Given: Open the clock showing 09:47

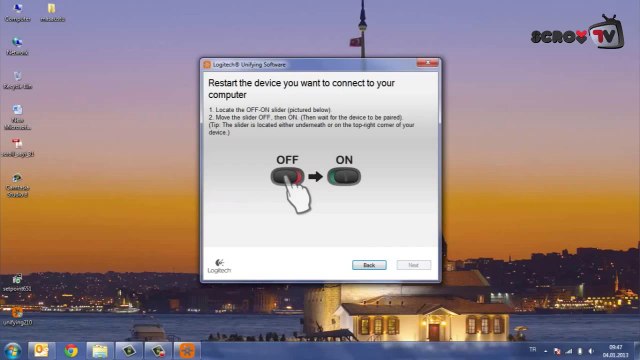Looking at the screenshot, I should point(616,351).
